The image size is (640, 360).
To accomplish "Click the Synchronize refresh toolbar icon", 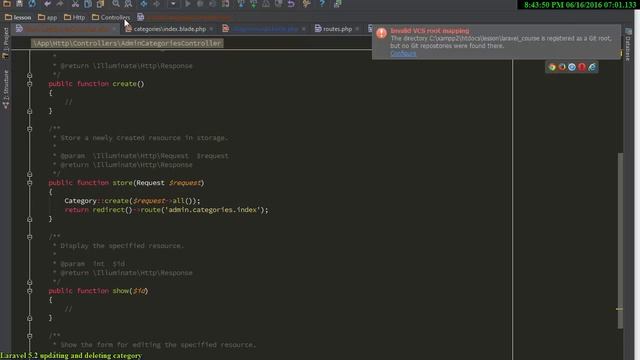I will tap(32, 4).
